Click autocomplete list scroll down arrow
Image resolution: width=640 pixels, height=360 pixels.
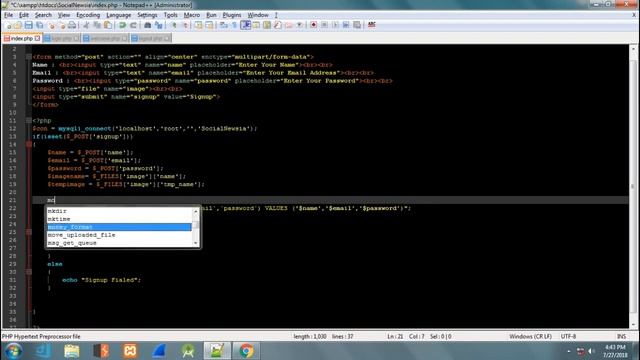coord(196,243)
